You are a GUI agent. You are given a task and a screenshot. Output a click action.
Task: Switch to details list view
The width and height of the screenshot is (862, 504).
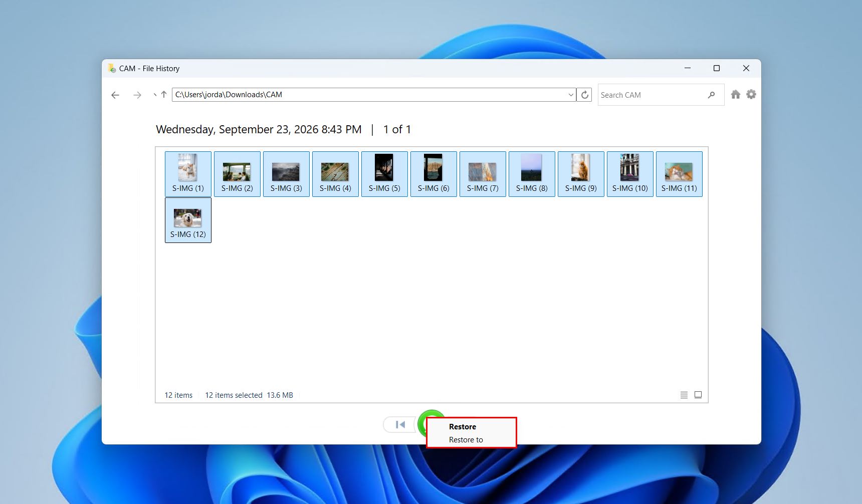point(684,395)
